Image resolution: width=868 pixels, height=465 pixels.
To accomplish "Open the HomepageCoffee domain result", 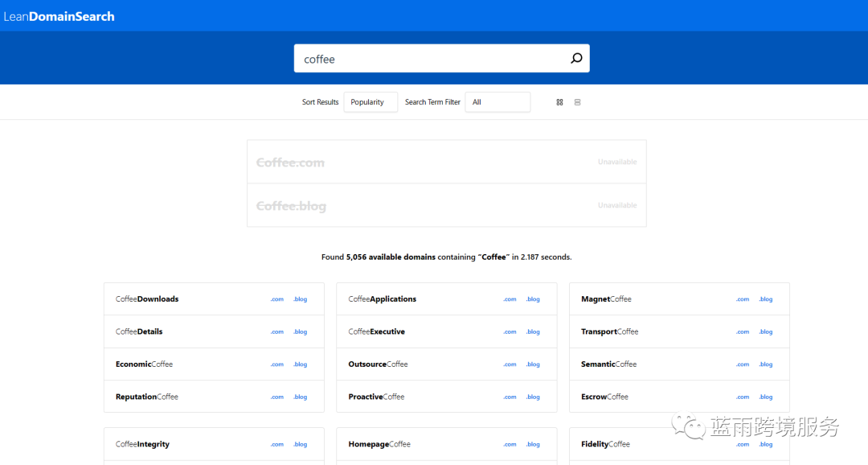I will (x=379, y=444).
